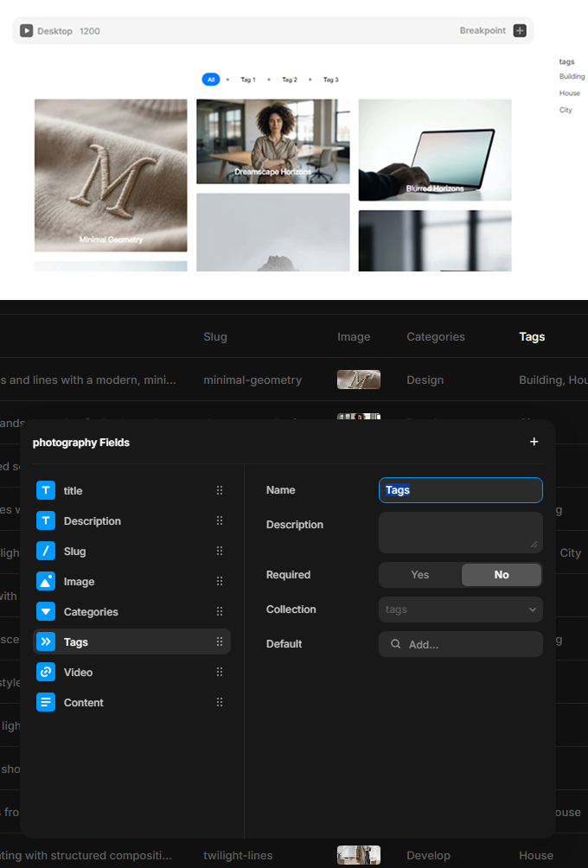Click the Slug field type icon
This screenshot has width=588, height=868.
pos(46,552)
